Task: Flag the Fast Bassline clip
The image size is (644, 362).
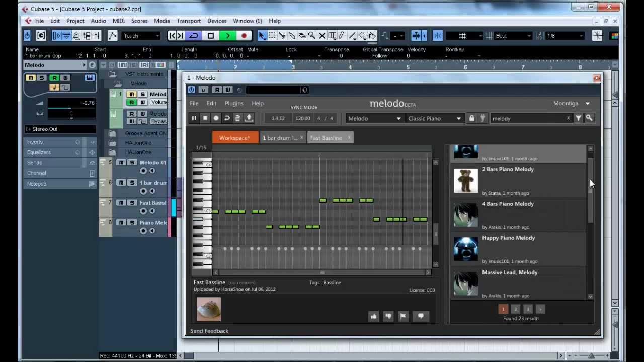Action: click(403, 316)
